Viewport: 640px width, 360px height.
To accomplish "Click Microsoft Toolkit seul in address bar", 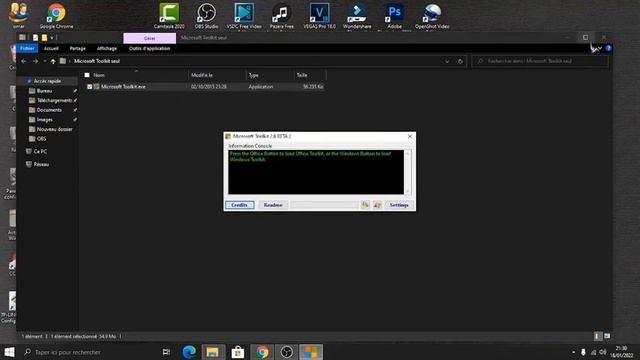I will click(x=97, y=61).
